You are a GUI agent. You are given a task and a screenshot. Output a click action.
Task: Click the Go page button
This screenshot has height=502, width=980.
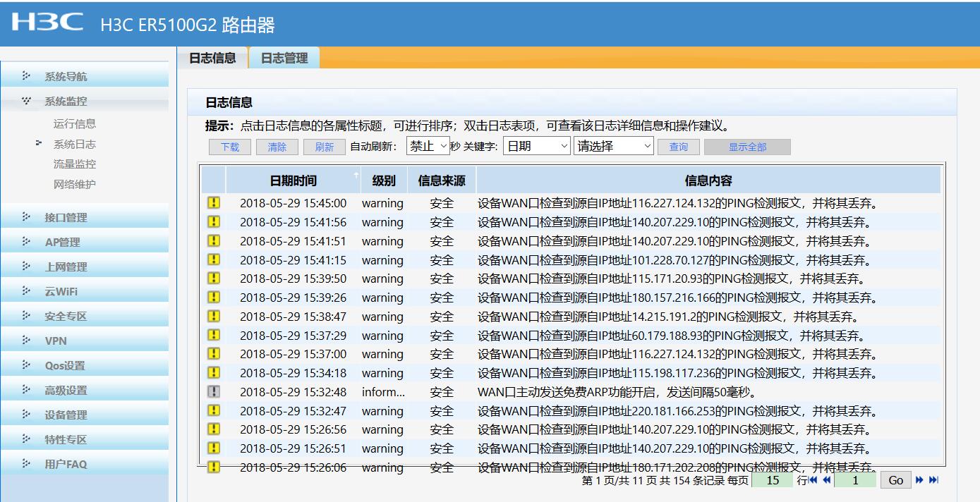tap(896, 480)
